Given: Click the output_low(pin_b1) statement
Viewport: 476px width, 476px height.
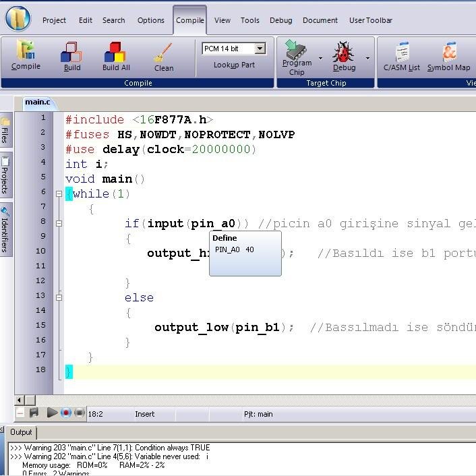Looking at the screenshot, I should tap(224, 328).
